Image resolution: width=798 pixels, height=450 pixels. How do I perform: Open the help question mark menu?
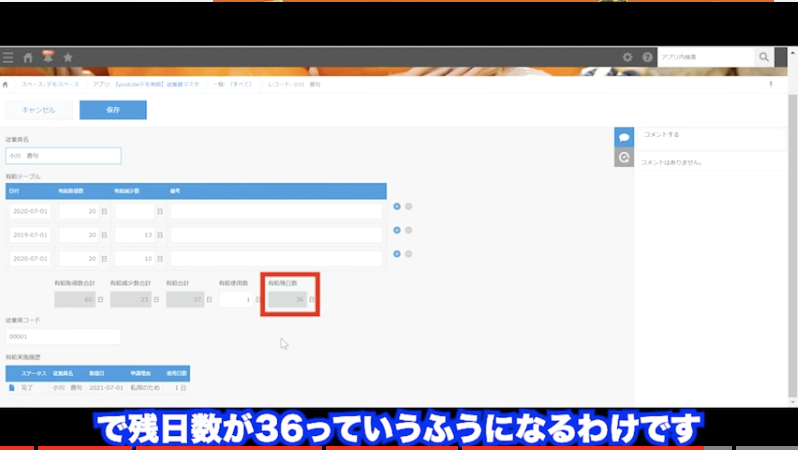click(x=647, y=58)
